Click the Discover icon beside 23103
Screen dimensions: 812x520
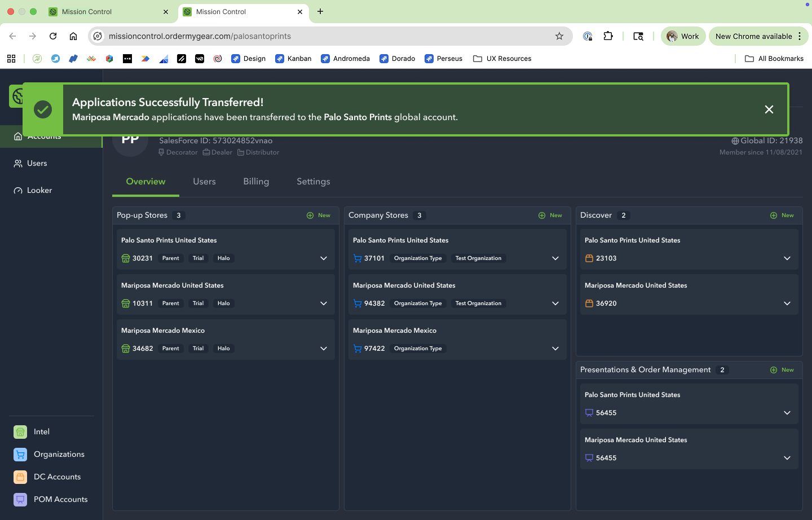589,258
